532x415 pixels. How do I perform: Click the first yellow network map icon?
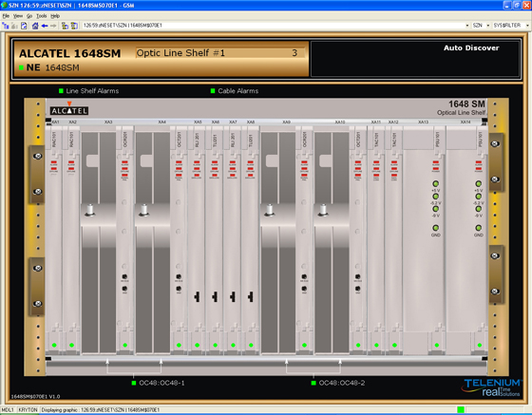65,26
